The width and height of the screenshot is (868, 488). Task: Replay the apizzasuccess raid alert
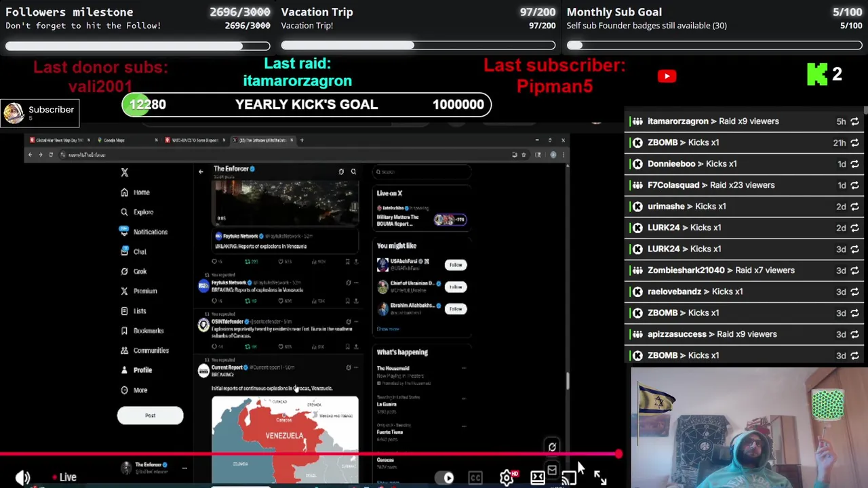tap(854, 334)
